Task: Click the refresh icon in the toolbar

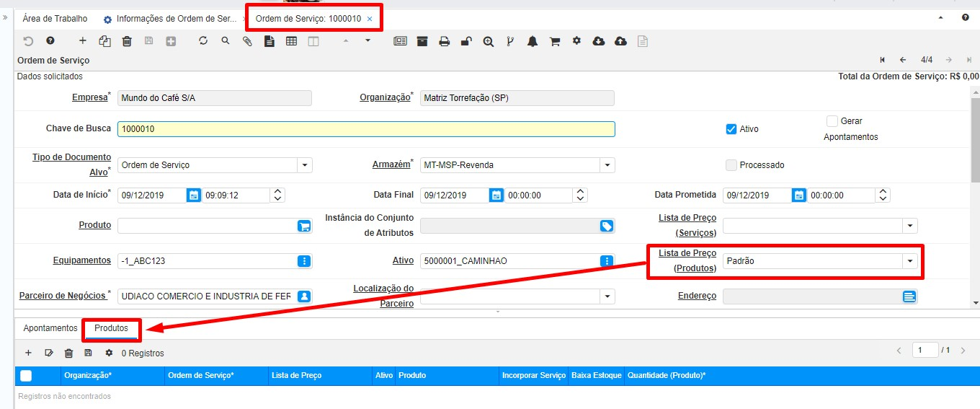Action: (x=203, y=41)
